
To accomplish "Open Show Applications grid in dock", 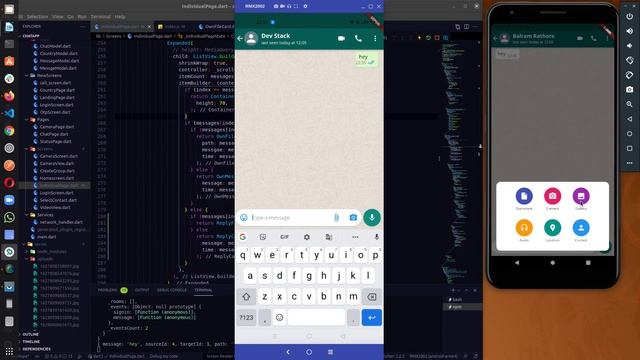I will (9, 351).
